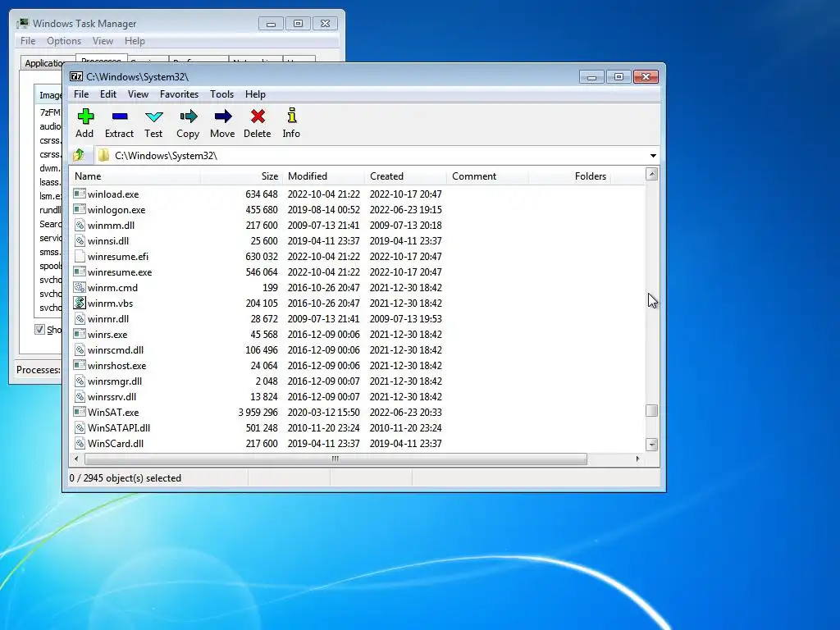Click the winresume.exe file icon

click(x=80, y=272)
